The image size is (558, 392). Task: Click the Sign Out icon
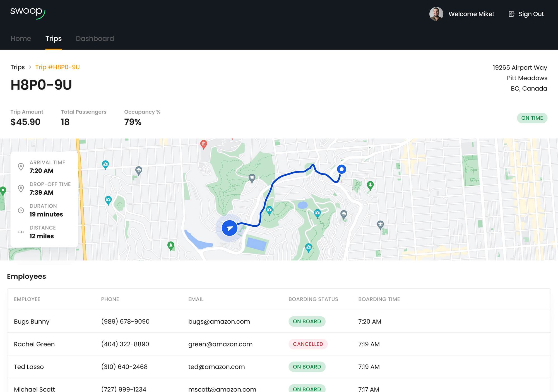click(512, 14)
